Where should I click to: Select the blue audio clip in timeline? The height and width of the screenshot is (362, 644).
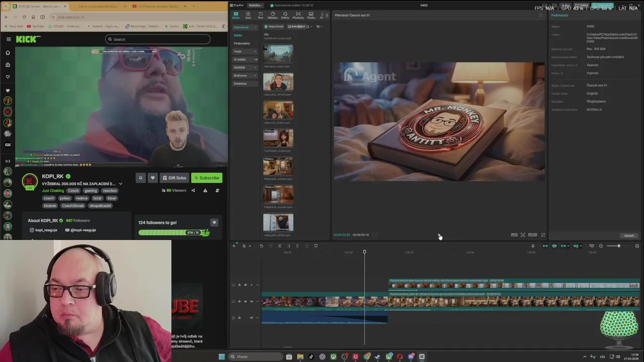(325, 318)
